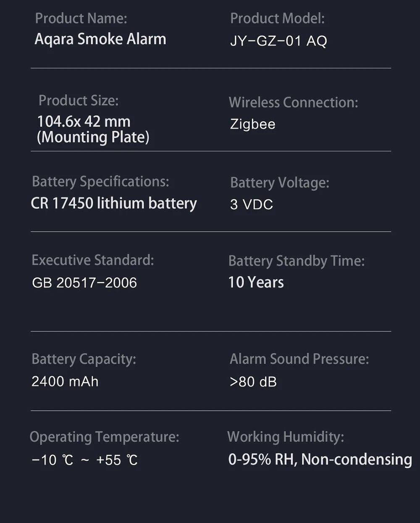Click the >80 dB sound pressure value
Viewport: 420px width, 523px height.
point(253,382)
